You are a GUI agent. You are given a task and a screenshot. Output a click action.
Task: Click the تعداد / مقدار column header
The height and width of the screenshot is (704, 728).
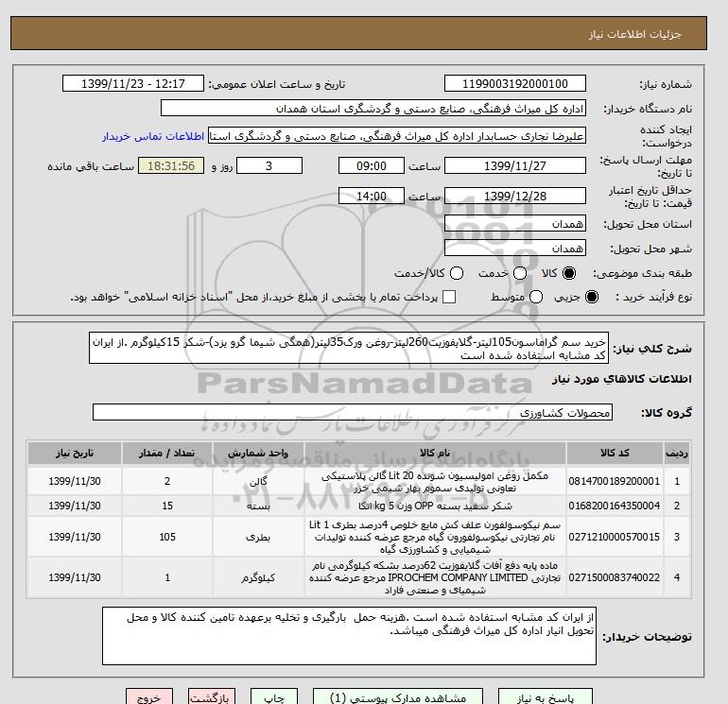click(167, 453)
